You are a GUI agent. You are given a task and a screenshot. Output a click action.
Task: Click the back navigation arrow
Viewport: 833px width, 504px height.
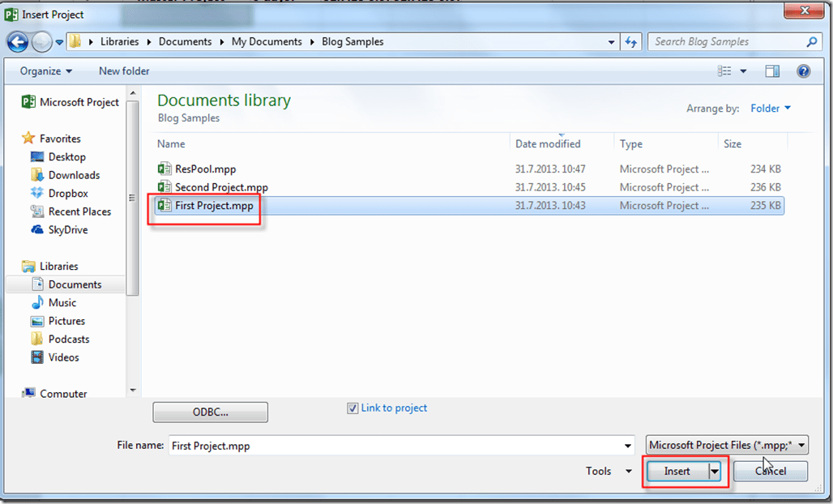click(x=18, y=42)
